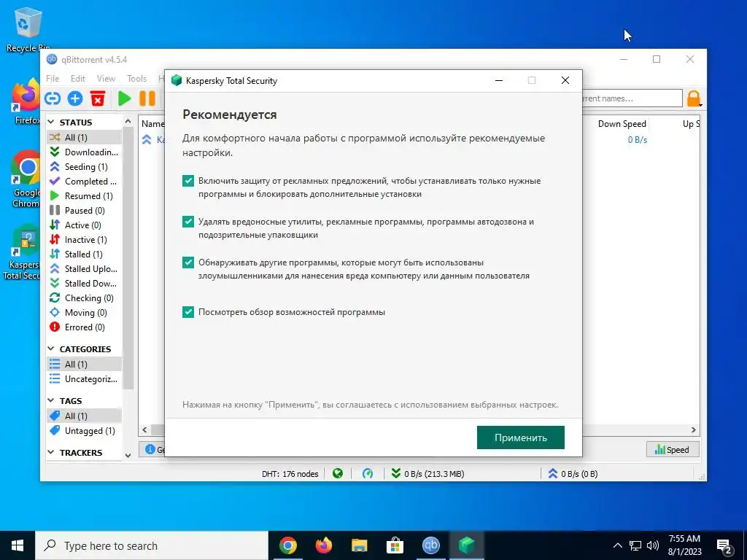The height and width of the screenshot is (560, 747).
Task: Open Kaspersky Total Security desktop shortcut
Action: click(x=23, y=252)
